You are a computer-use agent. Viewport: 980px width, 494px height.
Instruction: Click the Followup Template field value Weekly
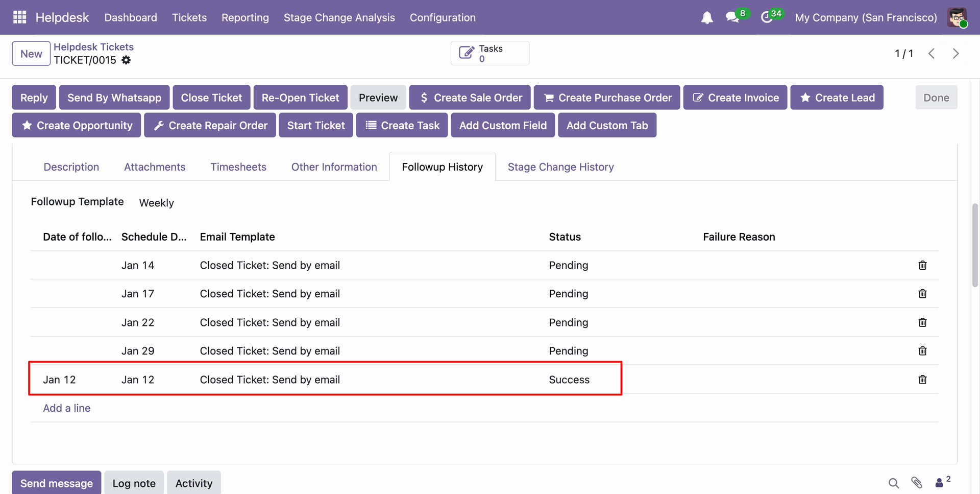(157, 203)
